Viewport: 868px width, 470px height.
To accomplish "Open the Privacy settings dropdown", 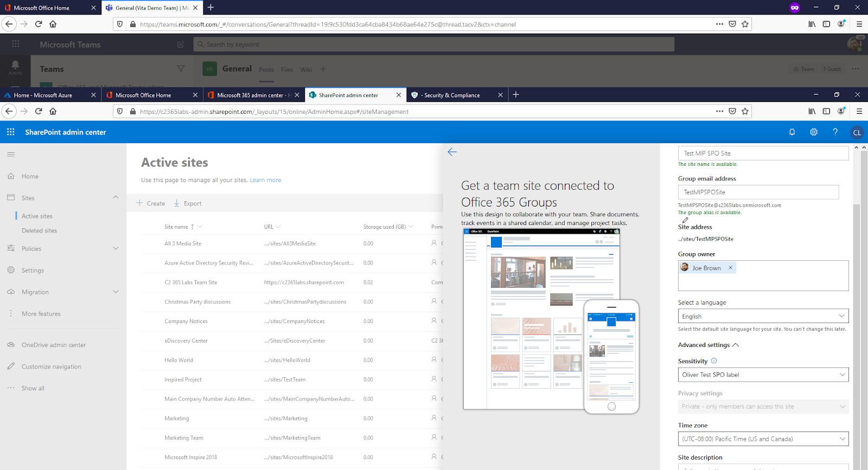I will pyautogui.click(x=763, y=407).
